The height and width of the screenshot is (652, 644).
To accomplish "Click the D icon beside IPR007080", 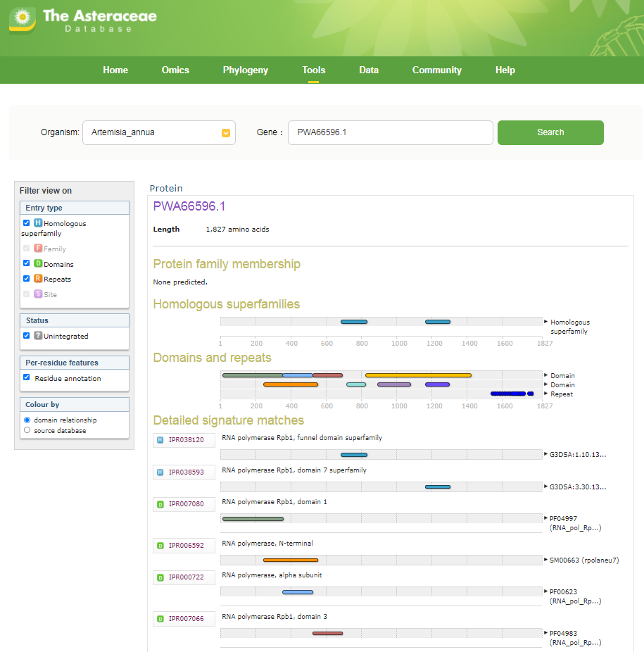I will (160, 504).
